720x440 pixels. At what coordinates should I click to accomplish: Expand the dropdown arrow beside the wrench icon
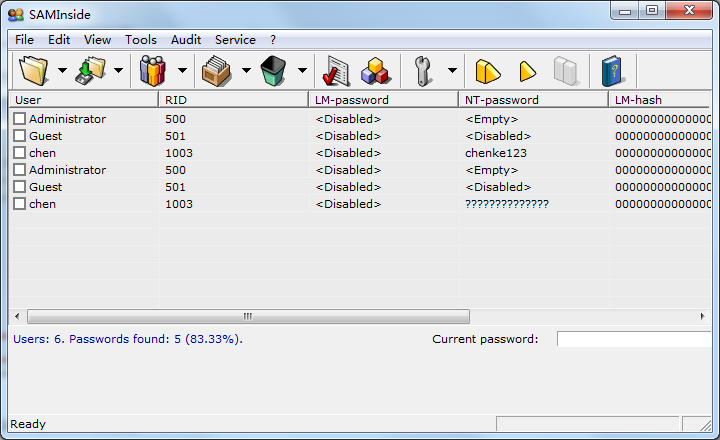coord(452,70)
